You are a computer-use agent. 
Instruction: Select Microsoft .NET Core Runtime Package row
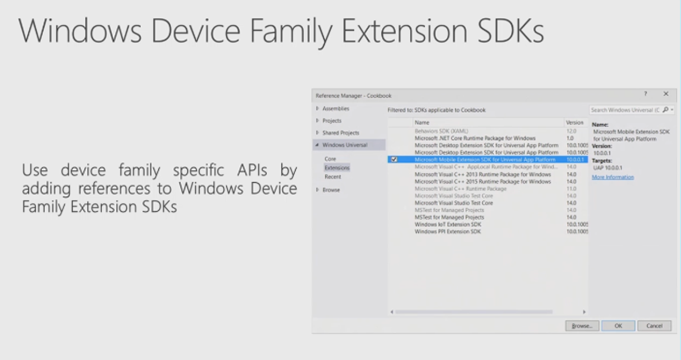coord(488,138)
